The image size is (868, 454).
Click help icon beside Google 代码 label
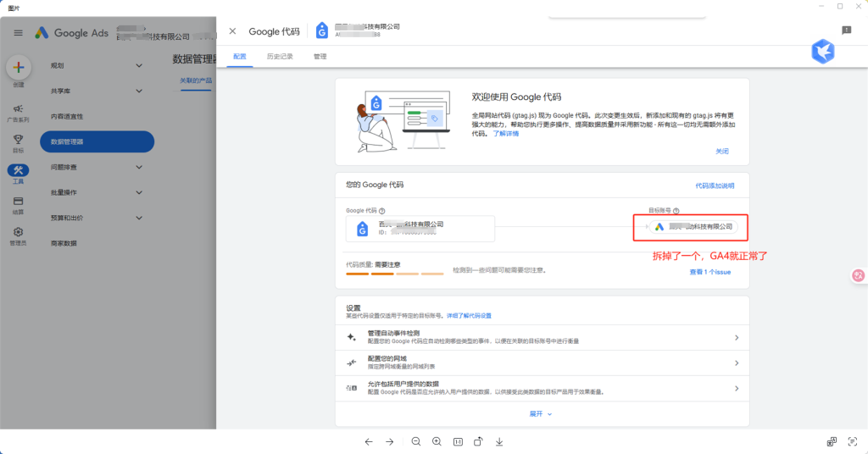pos(382,211)
